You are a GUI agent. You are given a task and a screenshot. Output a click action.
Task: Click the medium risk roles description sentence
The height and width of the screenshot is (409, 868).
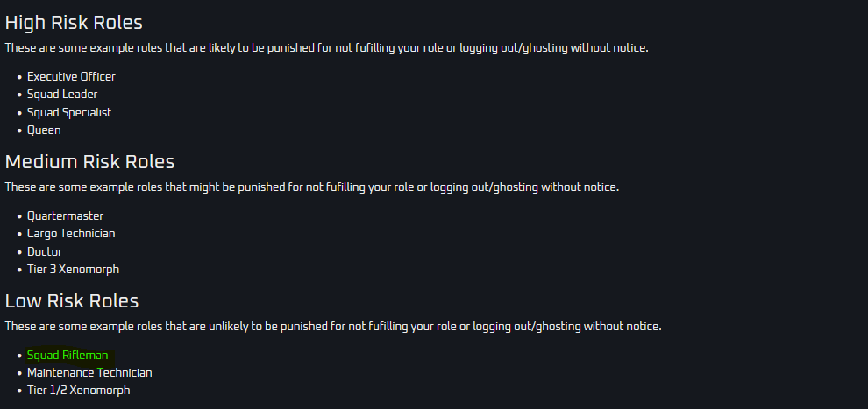pyautogui.click(x=312, y=187)
